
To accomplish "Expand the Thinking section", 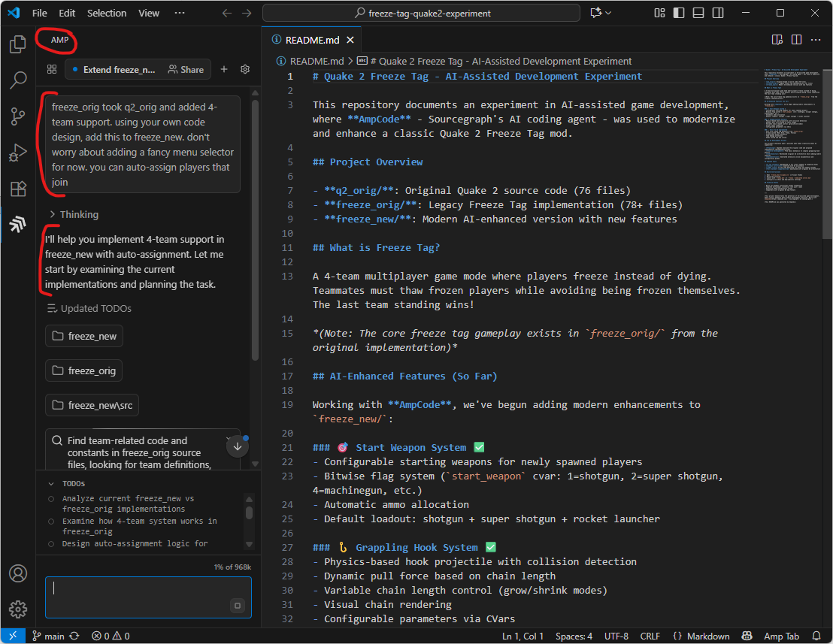I will (x=74, y=214).
